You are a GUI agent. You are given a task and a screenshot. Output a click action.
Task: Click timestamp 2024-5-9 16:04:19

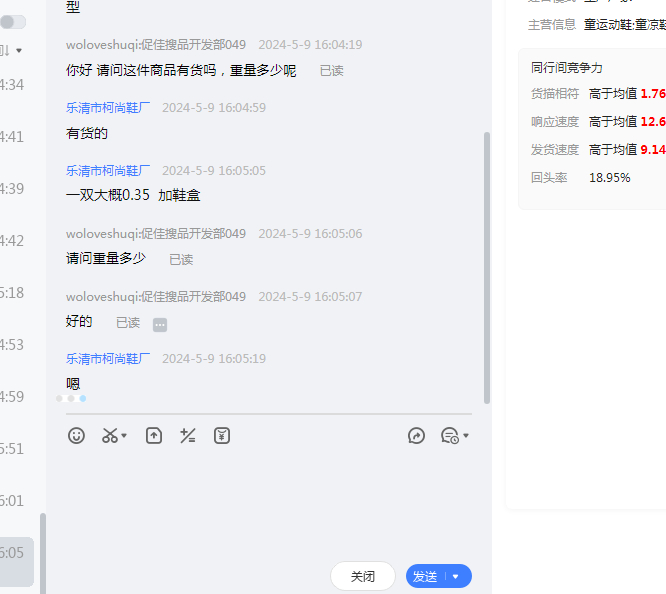click(x=310, y=45)
